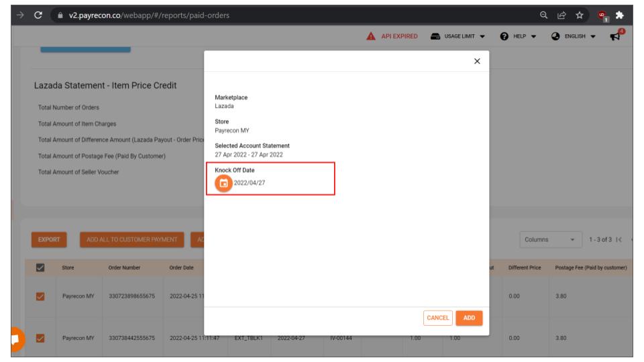This screenshot has width=644, height=362.
Task: Click the EXPORT button
Action: (x=49, y=240)
